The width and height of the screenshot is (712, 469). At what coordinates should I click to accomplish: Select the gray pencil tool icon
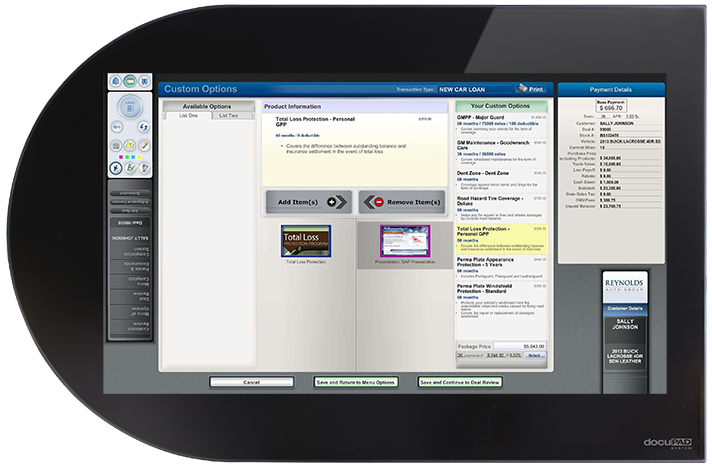pyautogui.click(x=144, y=168)
